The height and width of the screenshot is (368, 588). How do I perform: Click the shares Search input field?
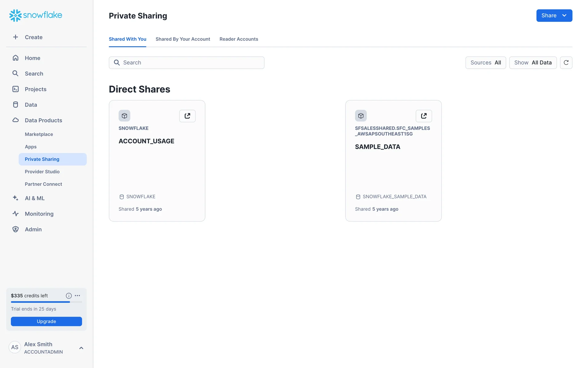coord(187,63)
